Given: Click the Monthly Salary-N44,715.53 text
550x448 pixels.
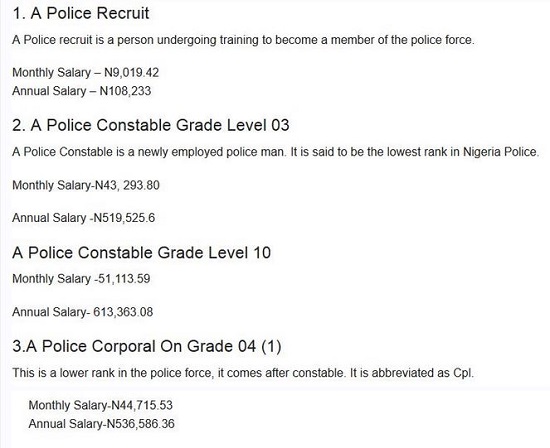Looking at the screenshot, I should click(x=101, y=406).
